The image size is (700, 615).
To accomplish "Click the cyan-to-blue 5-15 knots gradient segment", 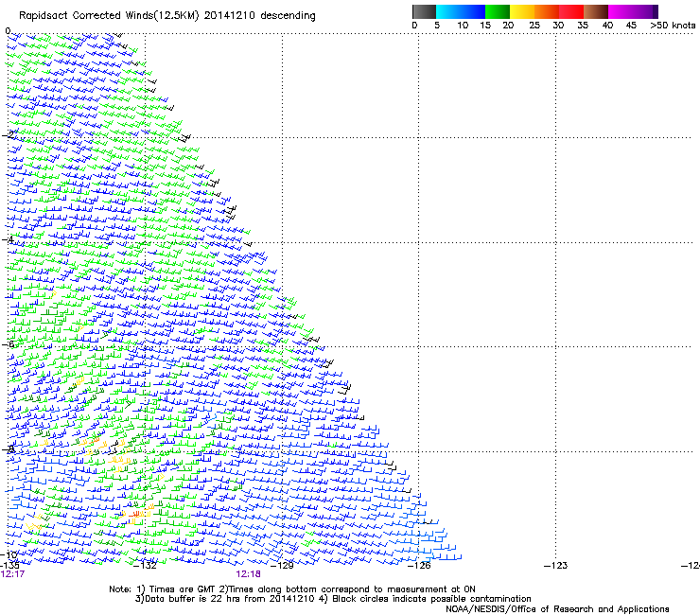I will [x=461, y=11].
